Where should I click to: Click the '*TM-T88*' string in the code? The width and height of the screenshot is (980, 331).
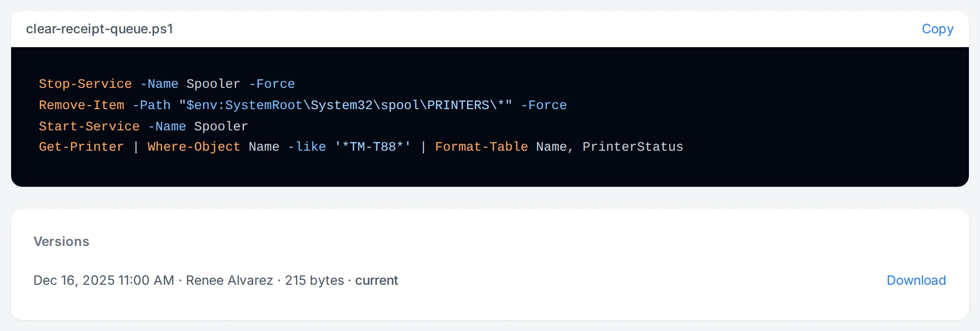coord(373,147)
